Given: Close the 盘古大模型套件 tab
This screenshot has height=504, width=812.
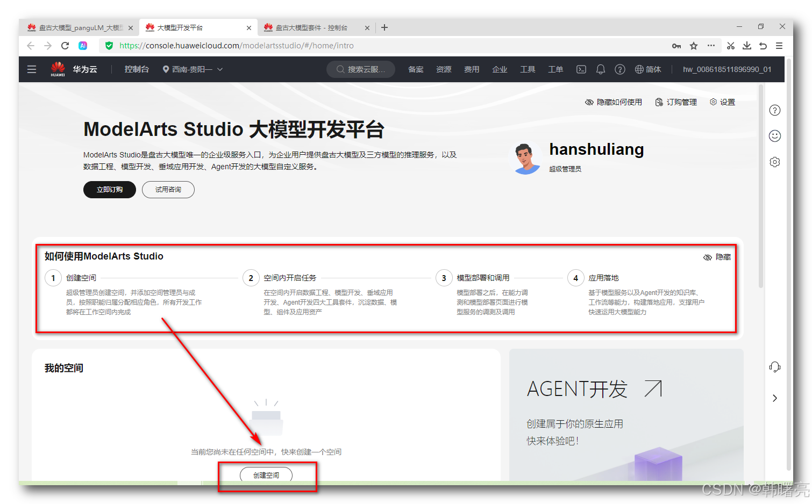Looking at the screenshot, I should coord(367,28).
